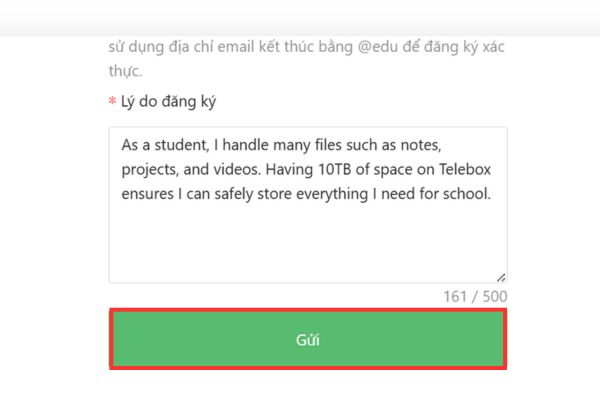
Task: Click the blank header bar at top
Action: [x=300, y=16]
